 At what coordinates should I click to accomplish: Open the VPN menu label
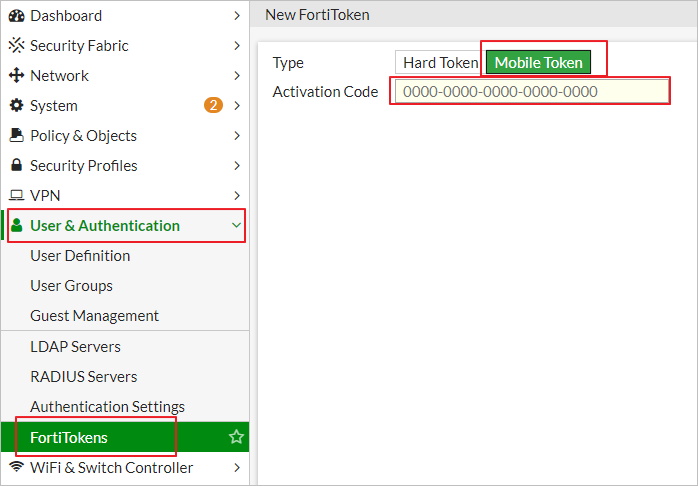point(45,195)
